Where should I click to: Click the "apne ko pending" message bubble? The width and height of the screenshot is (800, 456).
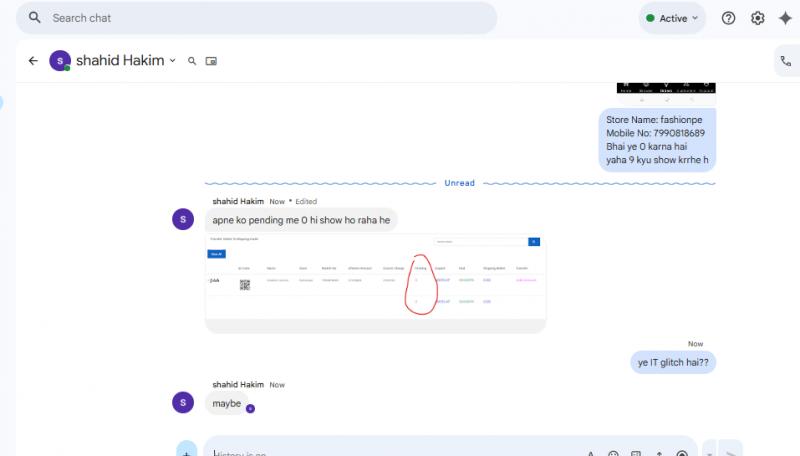click(301, 220)
